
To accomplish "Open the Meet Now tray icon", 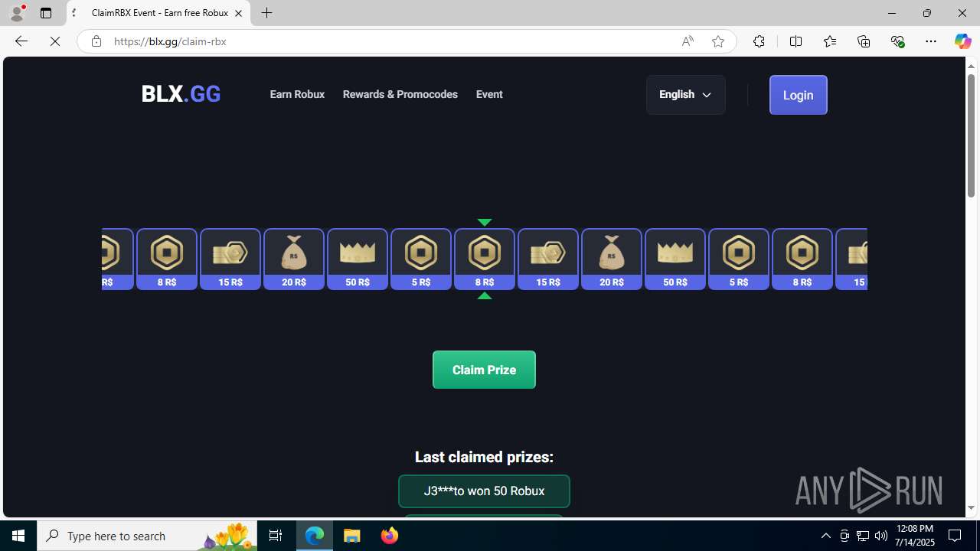I will pos(844,536).
